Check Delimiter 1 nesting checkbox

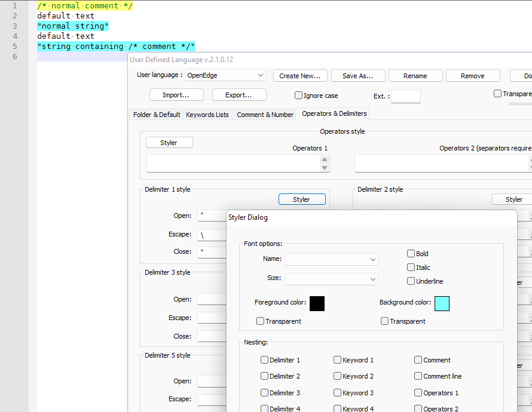264,360
